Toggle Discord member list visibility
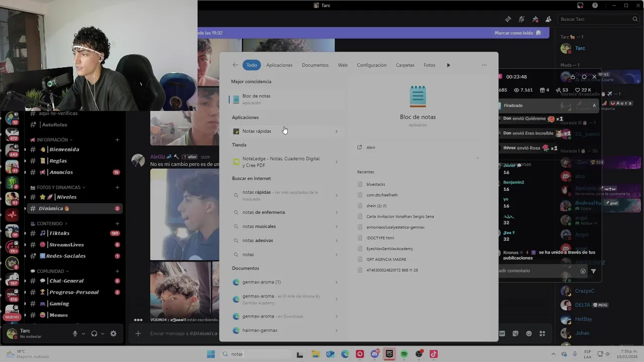The image size is (644, 362). point(548,19)
